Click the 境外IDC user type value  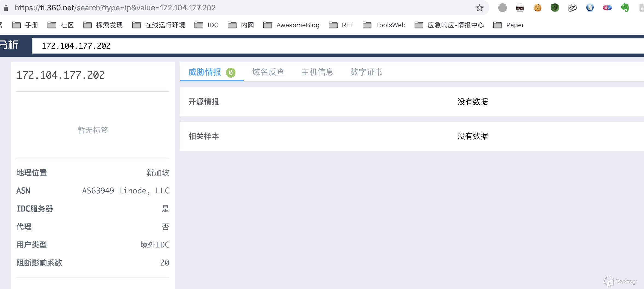[x=155, y=245]
